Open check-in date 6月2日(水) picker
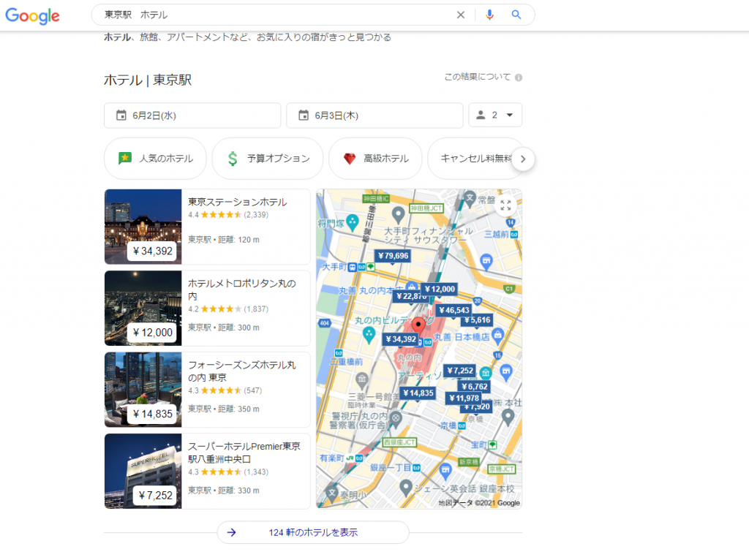Viewport: 749px width, 560px height. [x=192, y=116]
